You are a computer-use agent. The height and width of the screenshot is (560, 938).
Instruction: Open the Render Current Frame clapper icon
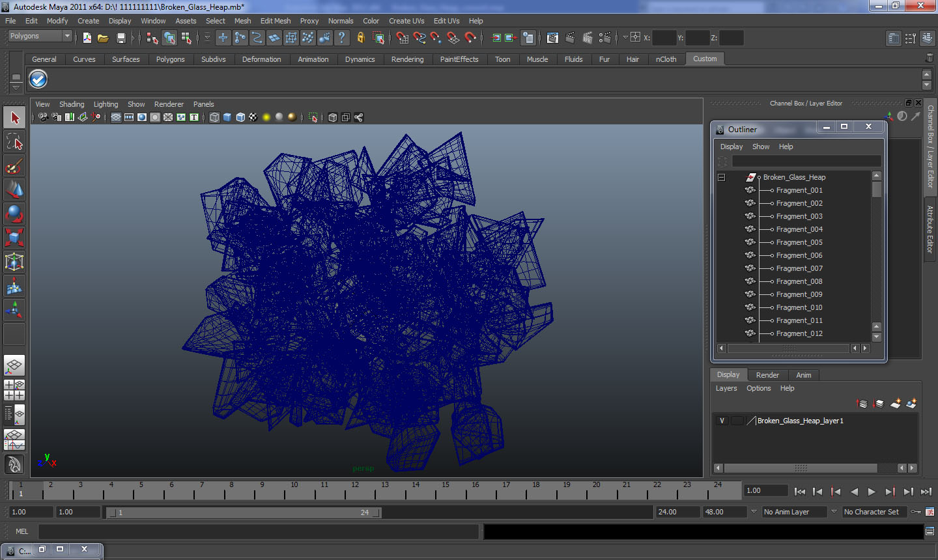coord(570,38)
